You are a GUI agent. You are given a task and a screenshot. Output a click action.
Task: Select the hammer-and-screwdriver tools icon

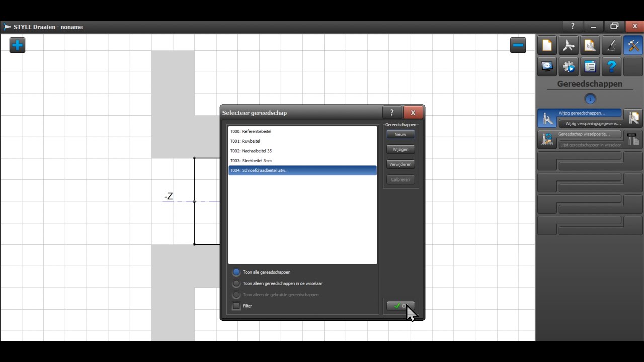tap(633, 46)
